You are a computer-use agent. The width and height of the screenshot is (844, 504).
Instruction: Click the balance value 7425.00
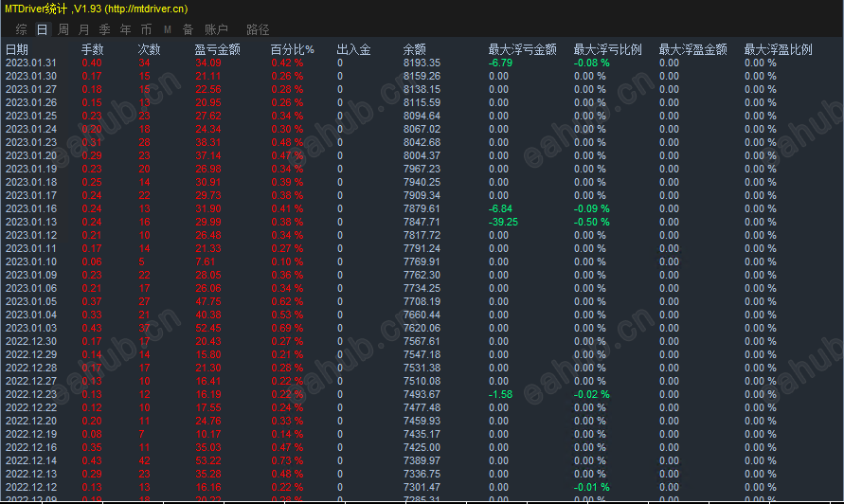click(422, 447)
